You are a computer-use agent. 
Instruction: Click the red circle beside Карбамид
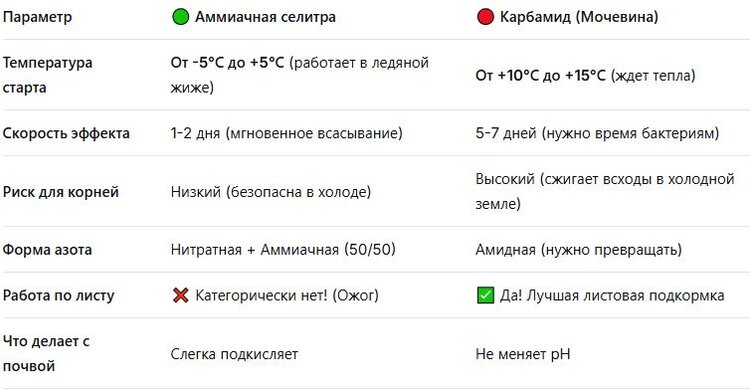point(485,17)
